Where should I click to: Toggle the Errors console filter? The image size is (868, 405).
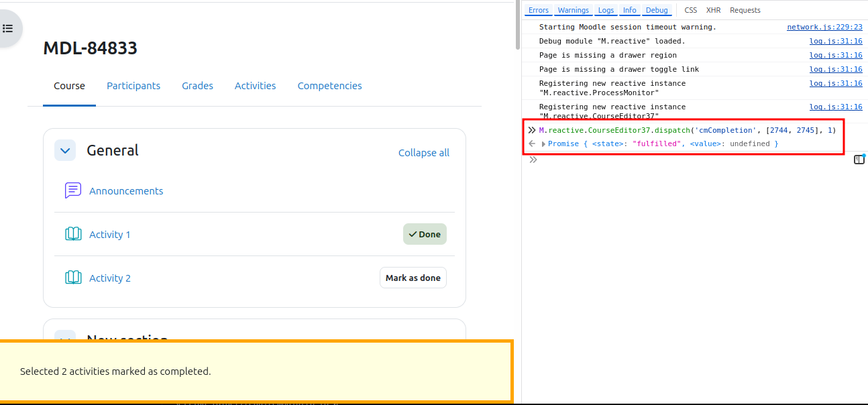pos(539,10)
